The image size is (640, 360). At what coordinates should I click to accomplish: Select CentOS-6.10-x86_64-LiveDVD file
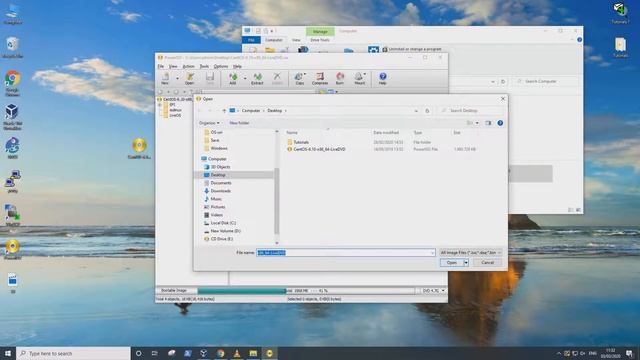[319, 149]
